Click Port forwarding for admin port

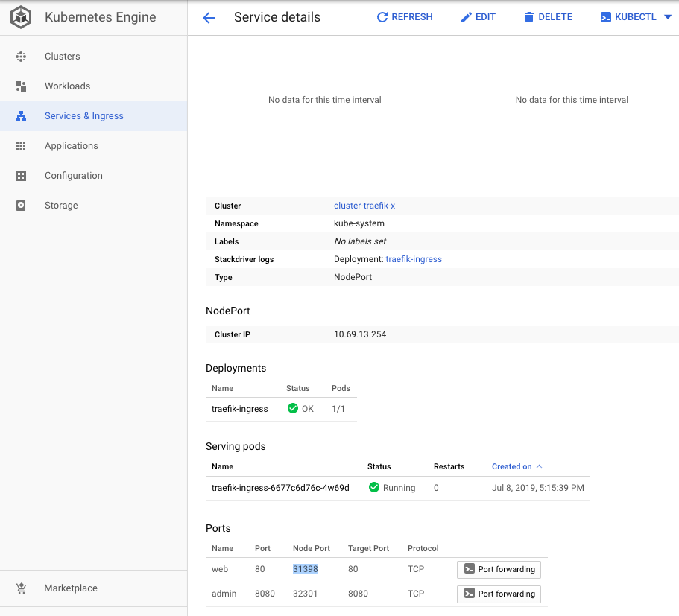[499, 594]
